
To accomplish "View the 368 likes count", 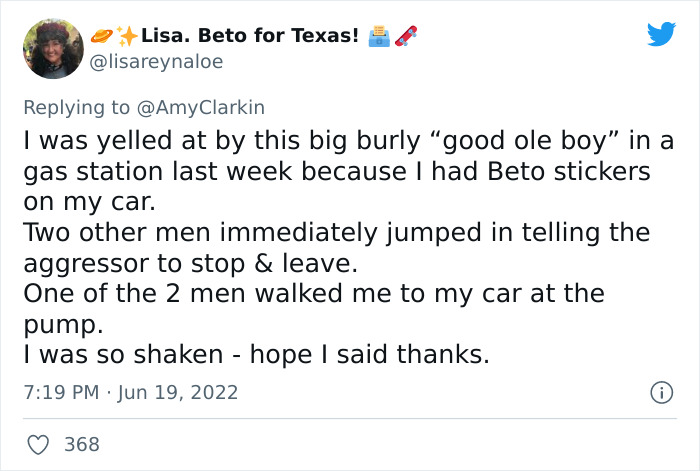I will coord(82,444).
